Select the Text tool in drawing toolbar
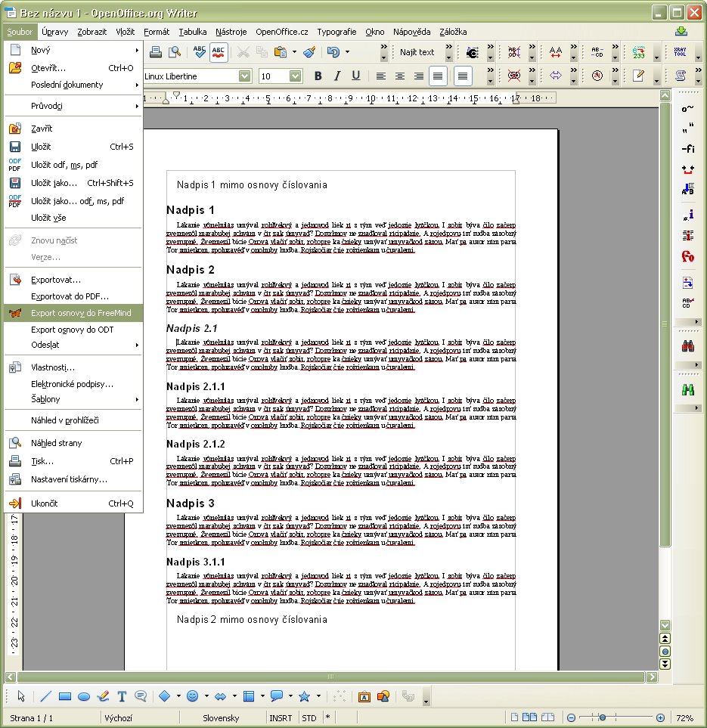The width and height of the screenshot is (707, 728). coord(122,696)
